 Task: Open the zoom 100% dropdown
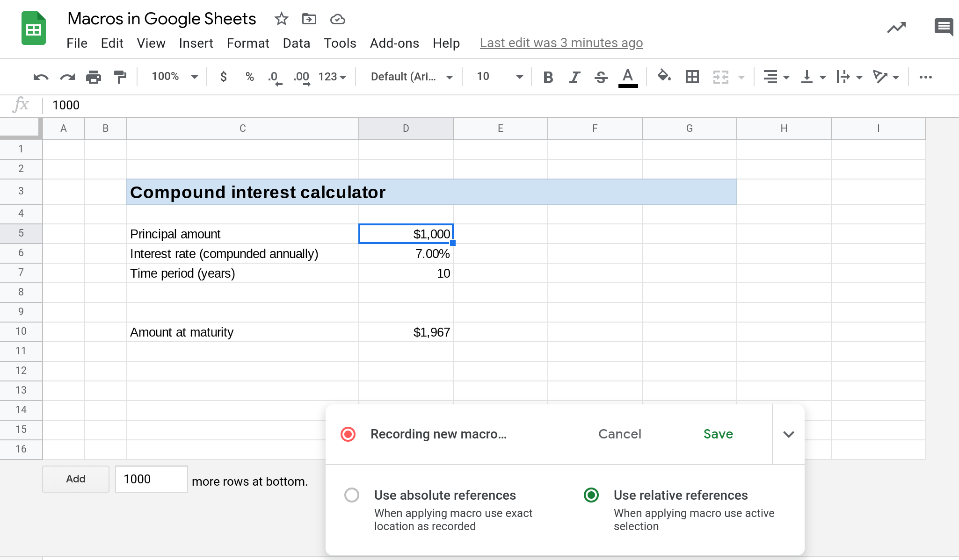tap(174, 77)
